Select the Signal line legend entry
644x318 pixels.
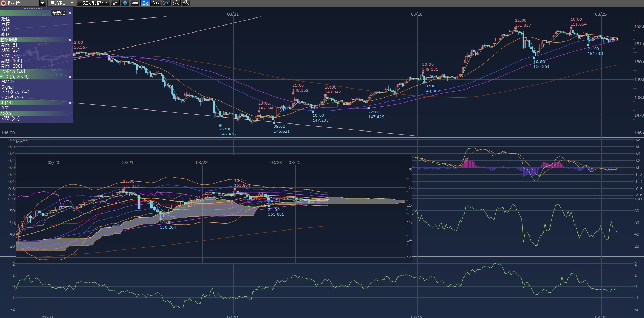(x=7, y=87)
